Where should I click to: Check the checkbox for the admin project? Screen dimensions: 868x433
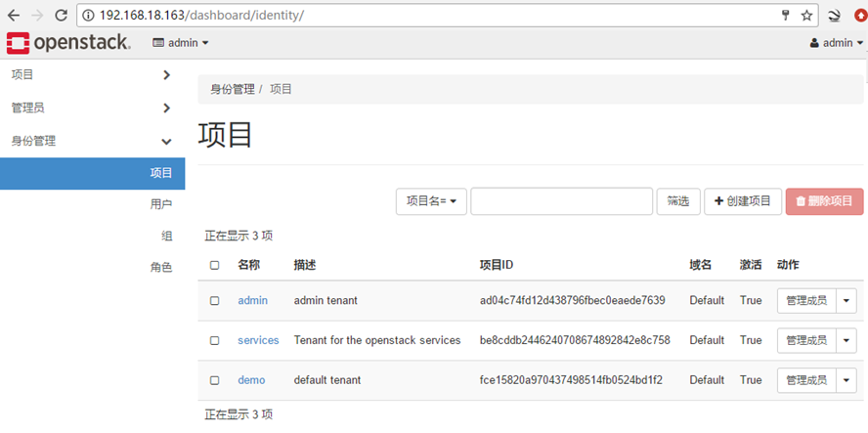click(215, 300)
